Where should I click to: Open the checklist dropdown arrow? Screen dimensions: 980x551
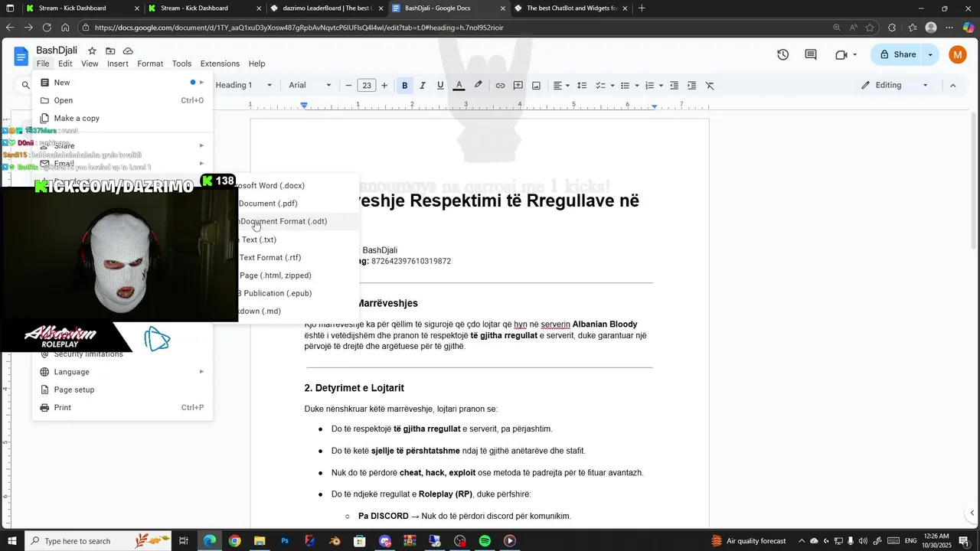611,85
